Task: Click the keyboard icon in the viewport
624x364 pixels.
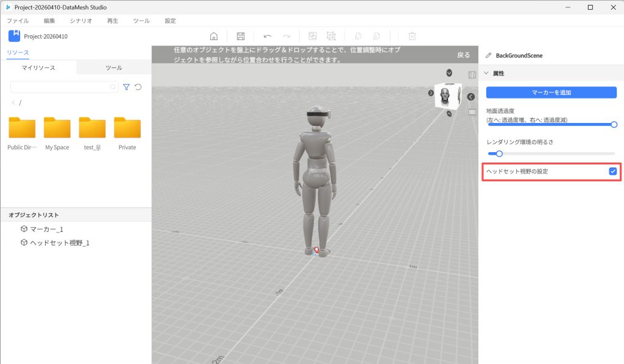Action: click(472, 112)
